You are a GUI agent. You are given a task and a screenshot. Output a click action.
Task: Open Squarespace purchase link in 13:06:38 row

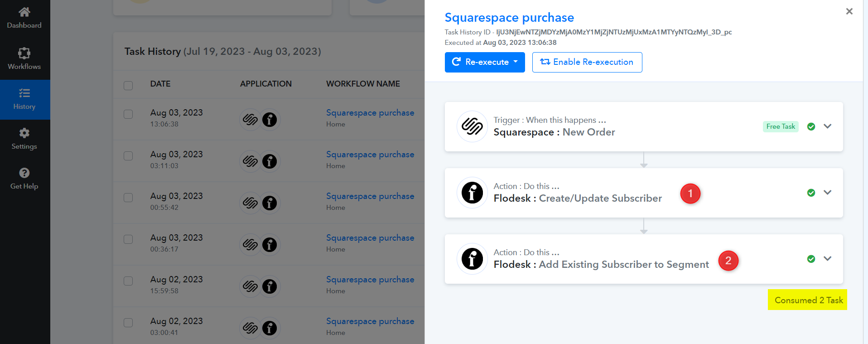(x=370, y=113)
